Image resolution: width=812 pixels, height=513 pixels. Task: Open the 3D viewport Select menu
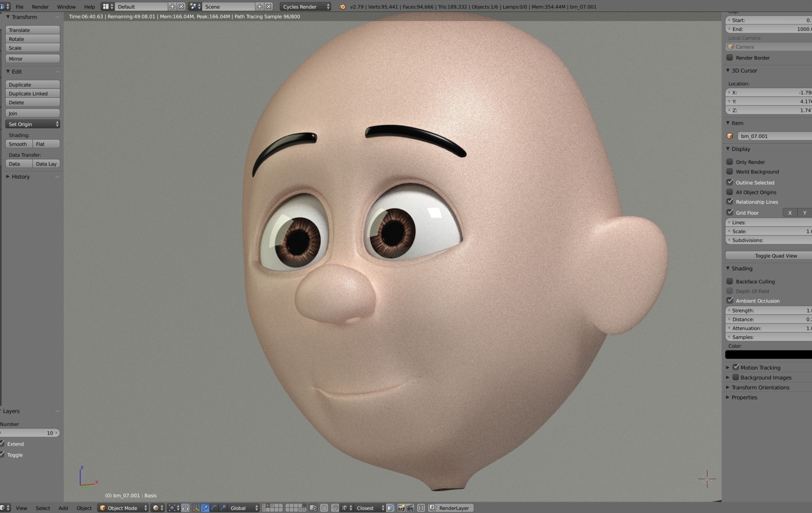[43, 508]
